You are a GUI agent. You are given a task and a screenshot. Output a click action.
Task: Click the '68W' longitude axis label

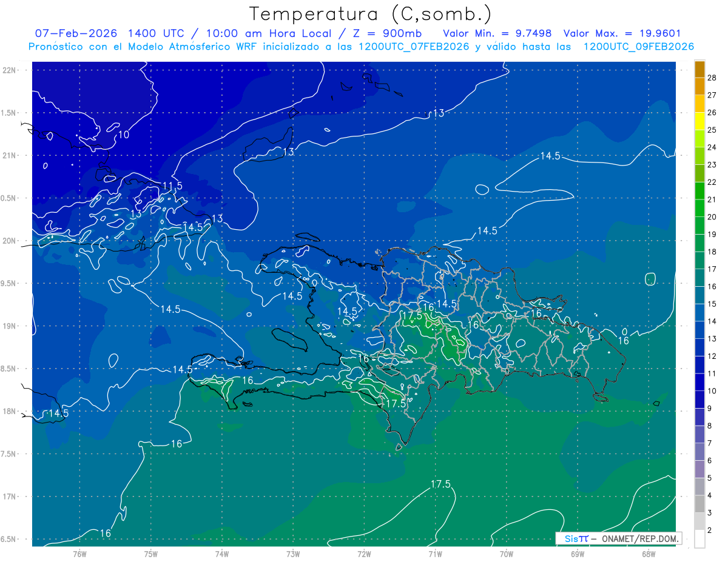coord(649,554)
